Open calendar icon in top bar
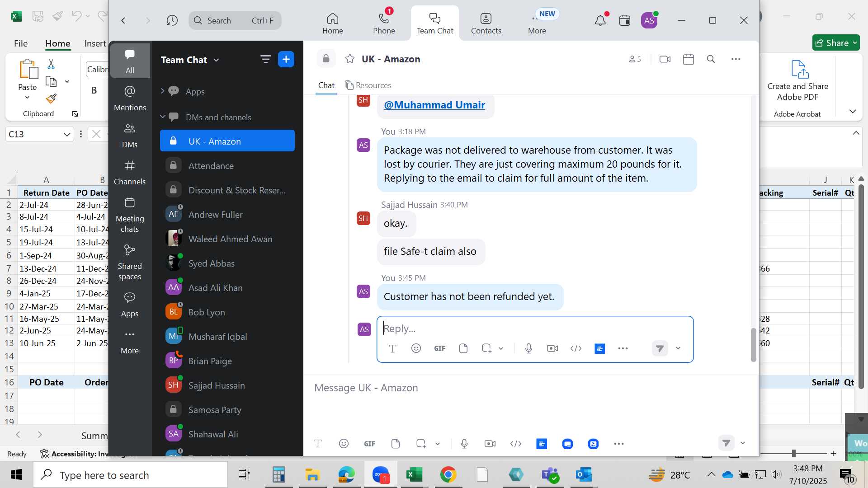Screen dimensions: 868x488 pyautogui.click(x=625, y=20)
